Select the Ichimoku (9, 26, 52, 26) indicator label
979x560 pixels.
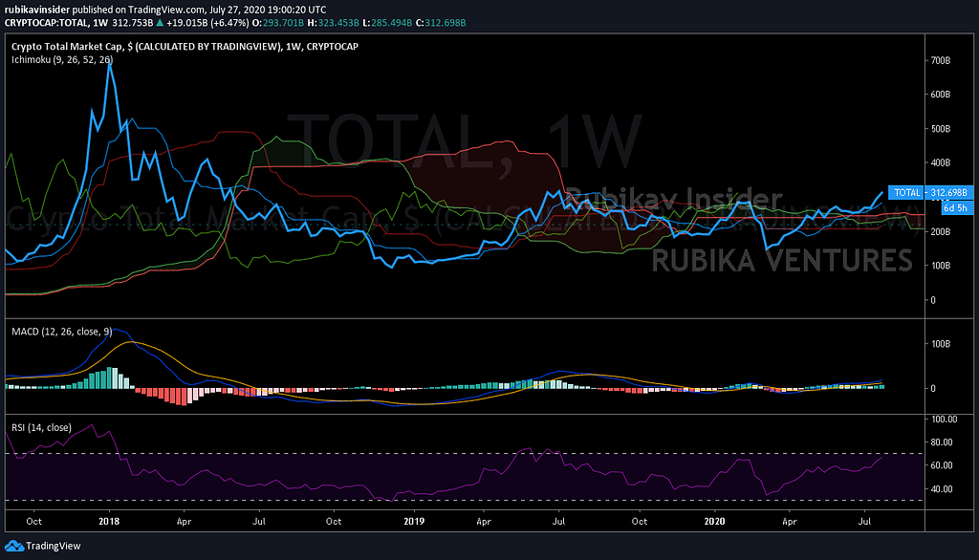[x=62, y=60]
